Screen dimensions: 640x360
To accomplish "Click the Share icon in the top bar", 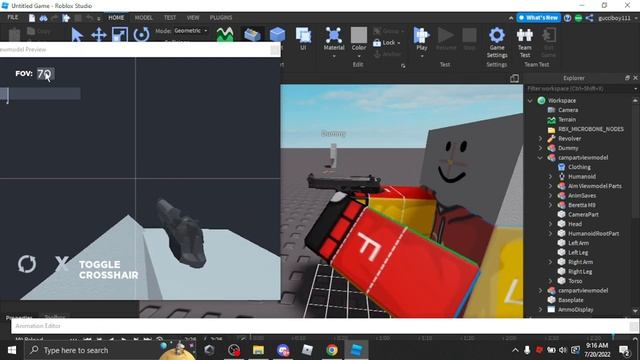I will (589, 18).
